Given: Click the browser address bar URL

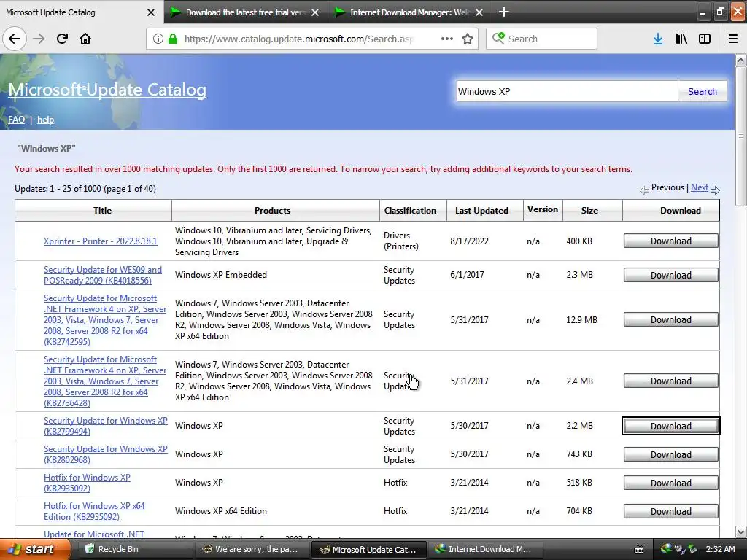Looking at the screenshot, I should click(x=299, y=39).
